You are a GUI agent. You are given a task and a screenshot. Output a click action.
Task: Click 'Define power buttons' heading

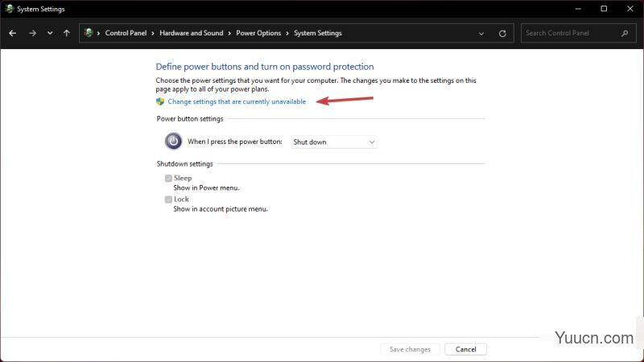click(x=265, y=67)
